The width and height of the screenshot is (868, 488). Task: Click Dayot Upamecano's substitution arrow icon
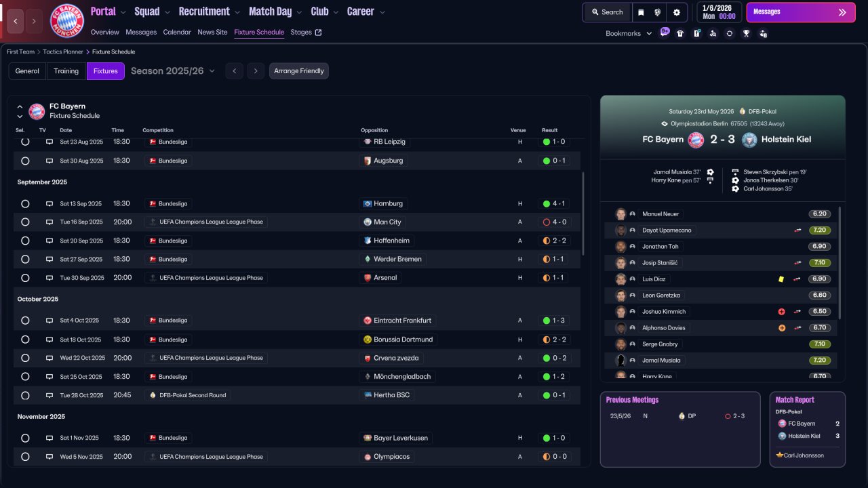click(797, 230)
